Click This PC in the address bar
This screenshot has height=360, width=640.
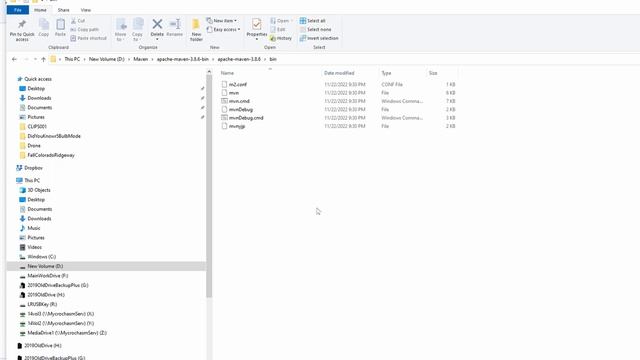(x=72, y=59)
